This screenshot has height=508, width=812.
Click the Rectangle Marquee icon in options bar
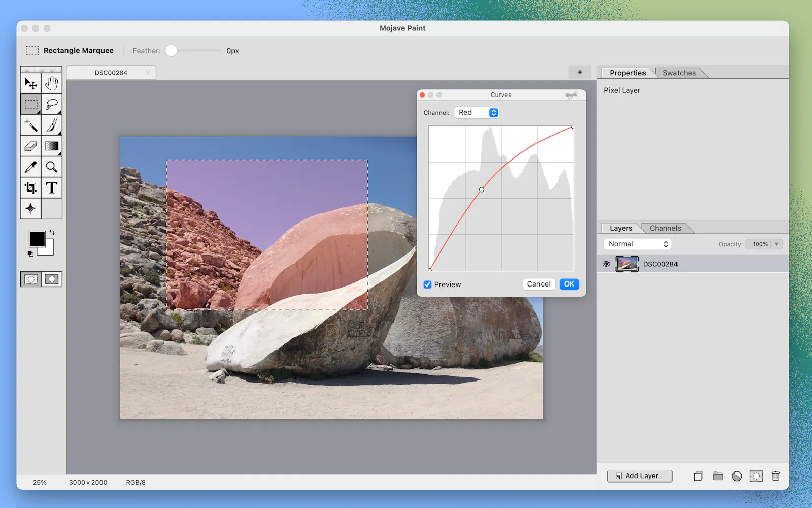tap(32, 51)
